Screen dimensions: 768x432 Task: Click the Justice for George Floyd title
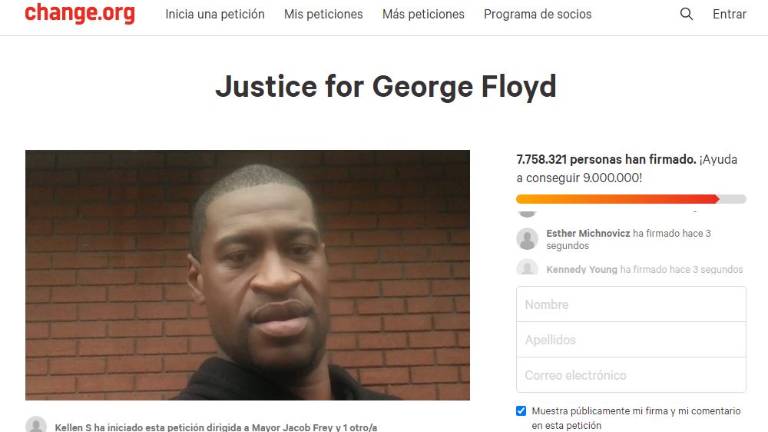386,87
